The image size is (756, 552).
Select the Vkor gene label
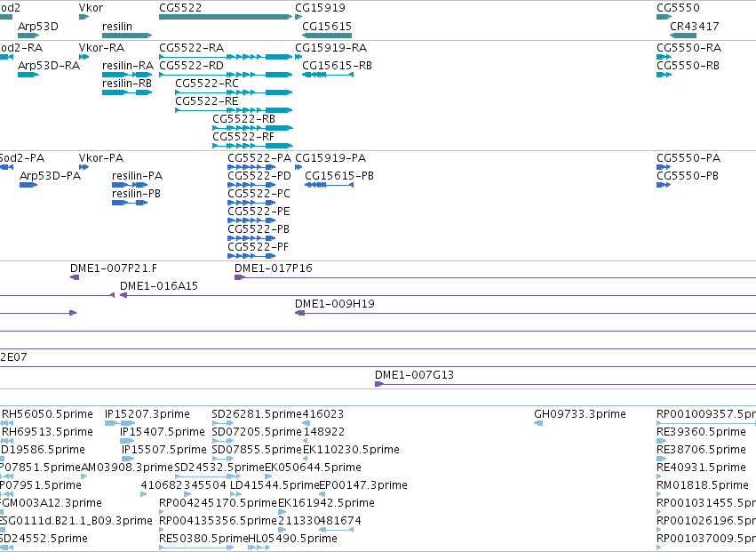coord(91,8)
